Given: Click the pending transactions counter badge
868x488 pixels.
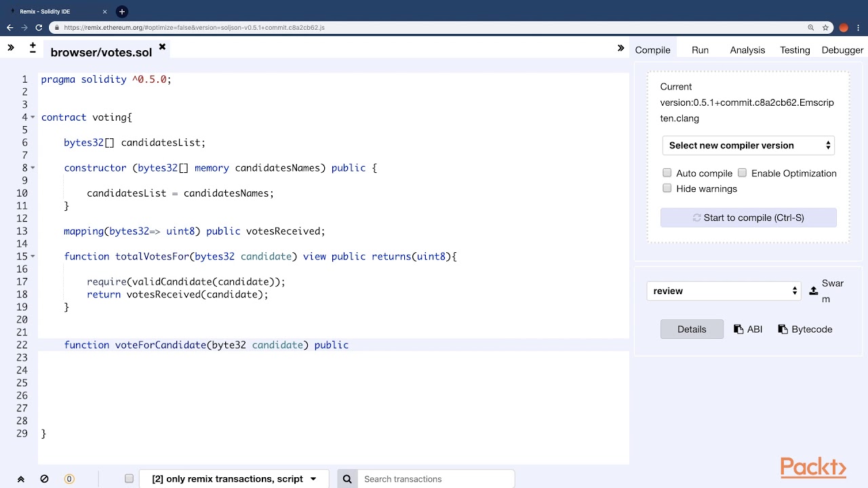Looking at the screenshot, I should [68, 479].
